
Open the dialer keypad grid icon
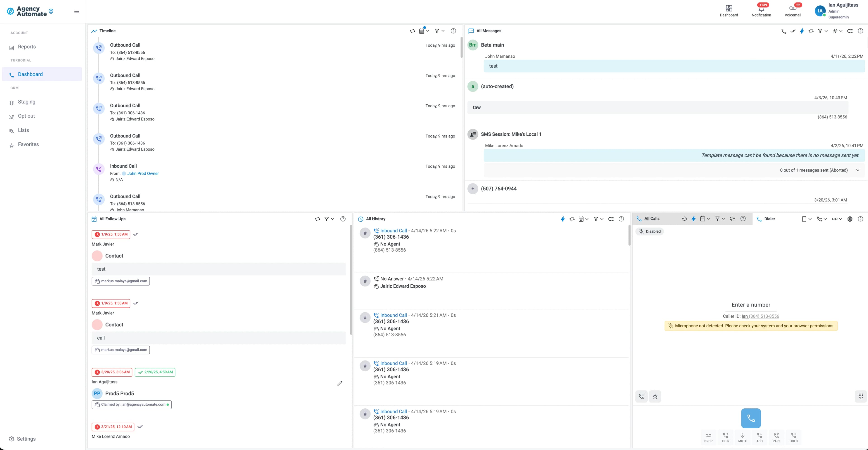click(861, 396)
